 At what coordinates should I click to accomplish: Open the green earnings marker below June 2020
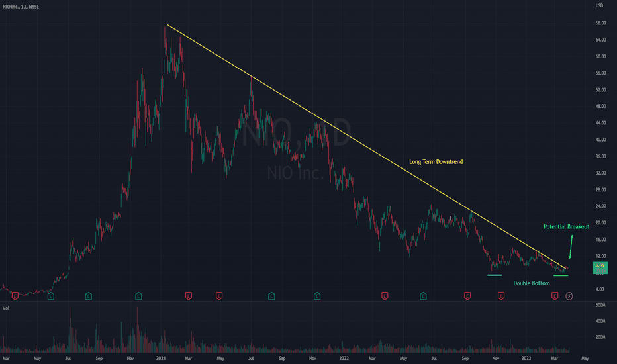pos(50,296)
